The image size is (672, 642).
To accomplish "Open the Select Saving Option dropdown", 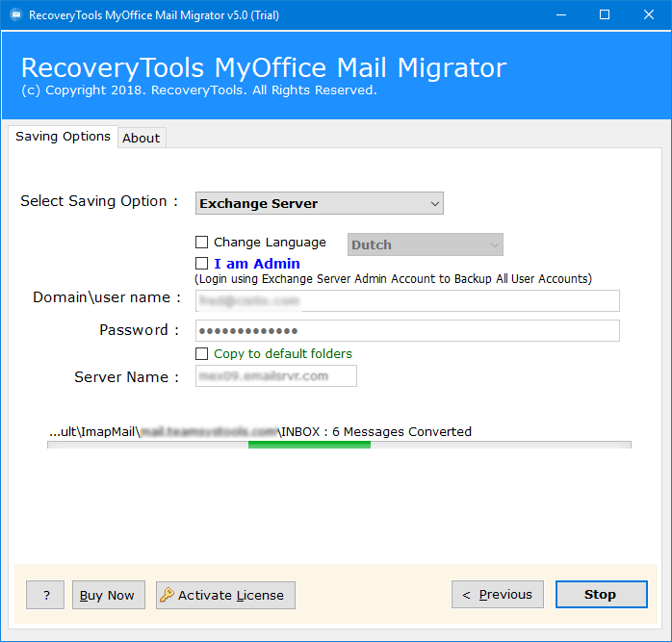I will pos(320,203).
